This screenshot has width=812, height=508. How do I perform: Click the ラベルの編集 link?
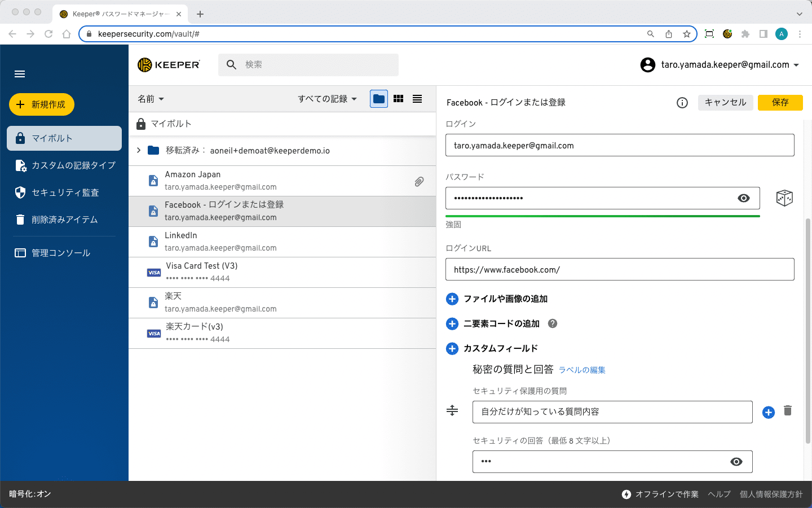[582, 370]
